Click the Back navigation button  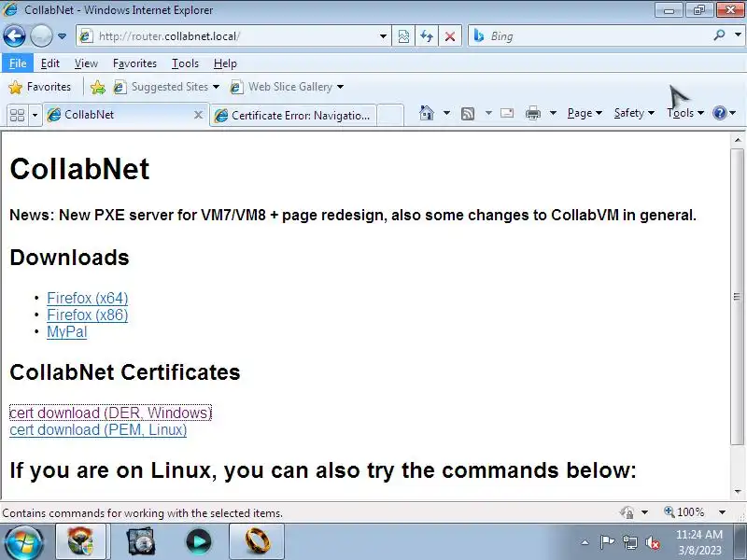[x=14, y=35]
